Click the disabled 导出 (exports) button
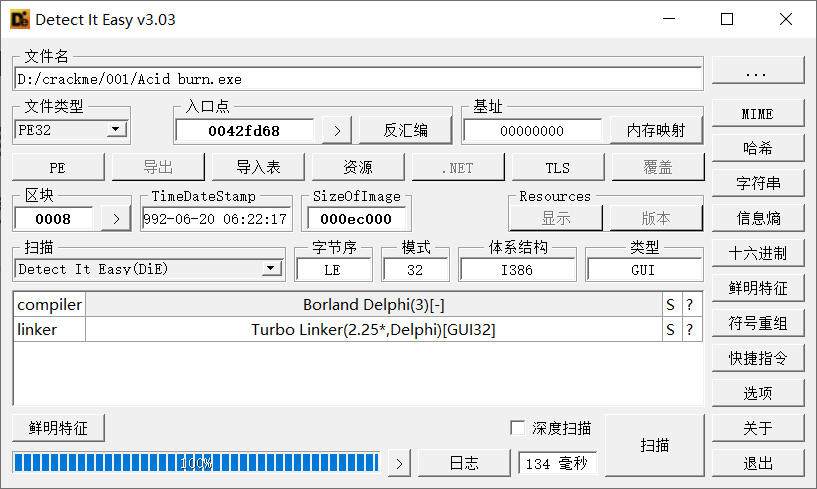 click(158, 167)
